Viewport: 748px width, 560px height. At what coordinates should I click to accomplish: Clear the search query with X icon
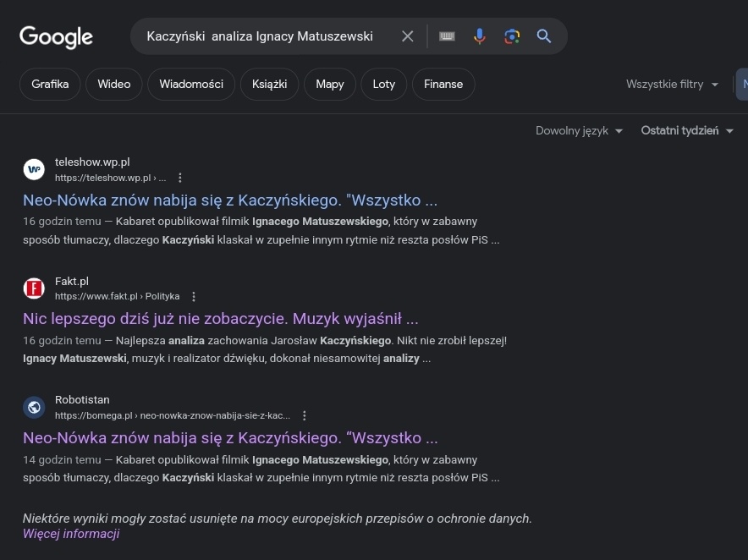407,36
